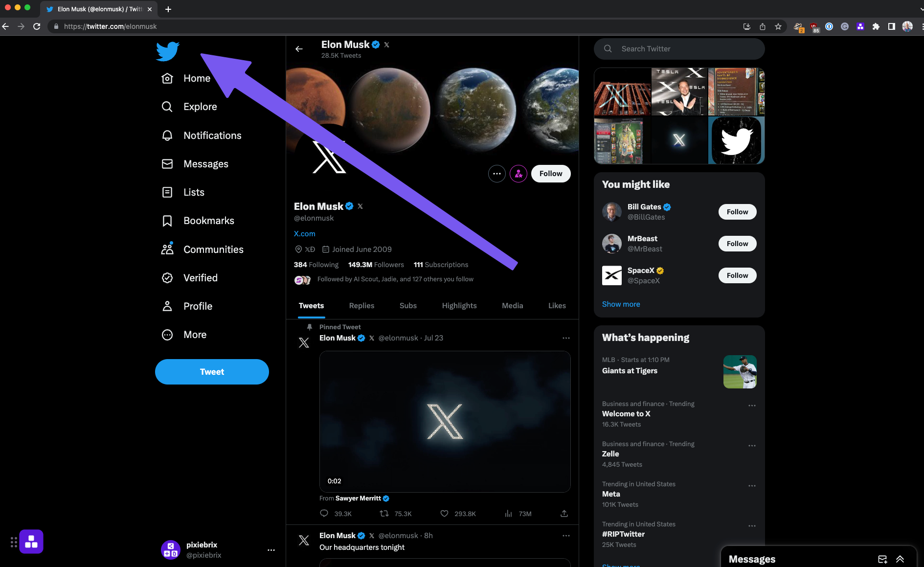Screen dimensions: 924x567
Task: Compose a new message in Messages drawer
Action: pos(882,559)
